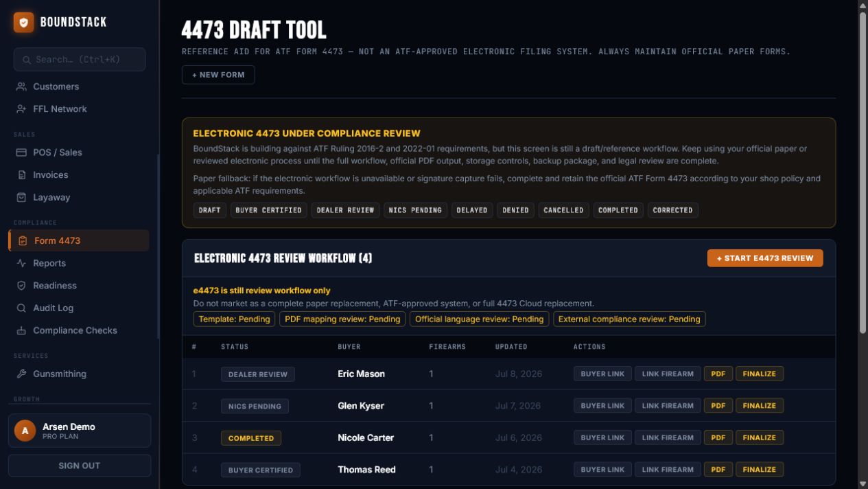Click buyer name Glen Kyser

361,406
